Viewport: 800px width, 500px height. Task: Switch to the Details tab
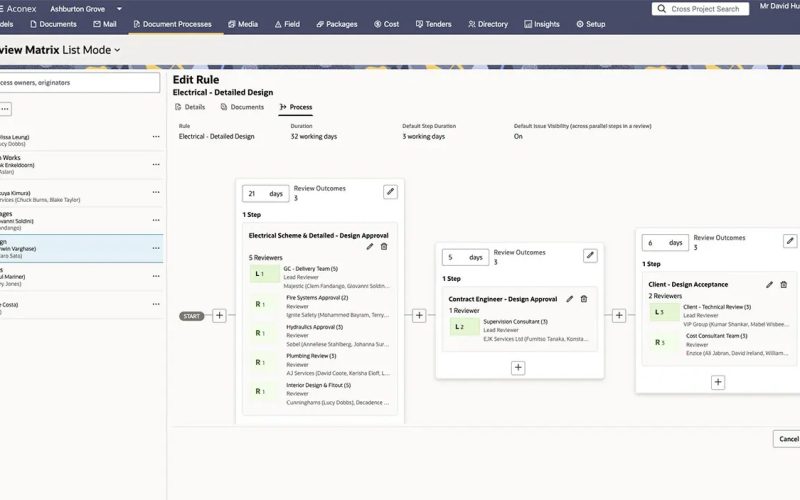coord(189,107)
